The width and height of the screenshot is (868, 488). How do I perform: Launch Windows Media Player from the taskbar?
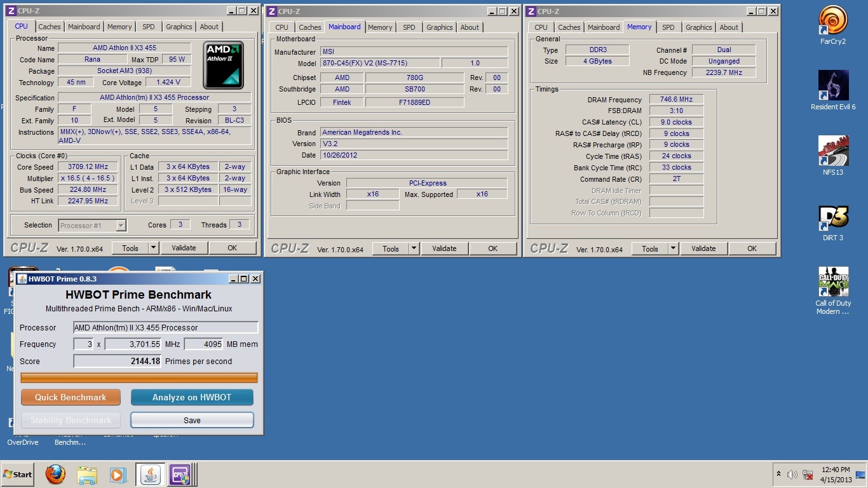(118, 475)
